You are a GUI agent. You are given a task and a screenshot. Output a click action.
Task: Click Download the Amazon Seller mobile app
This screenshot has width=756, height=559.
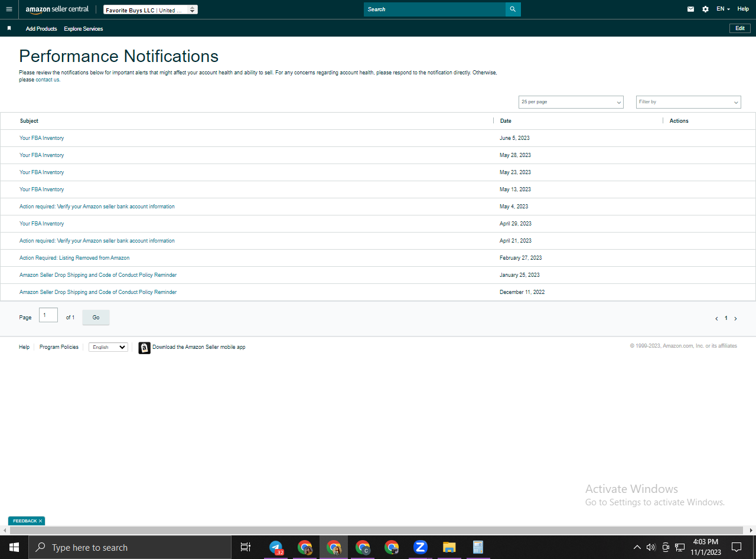pos(198,347)
